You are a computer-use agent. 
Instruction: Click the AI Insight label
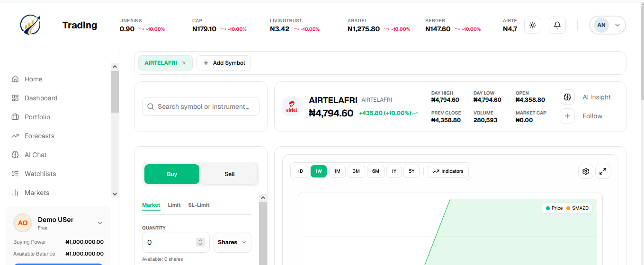(x=597, y=97)
